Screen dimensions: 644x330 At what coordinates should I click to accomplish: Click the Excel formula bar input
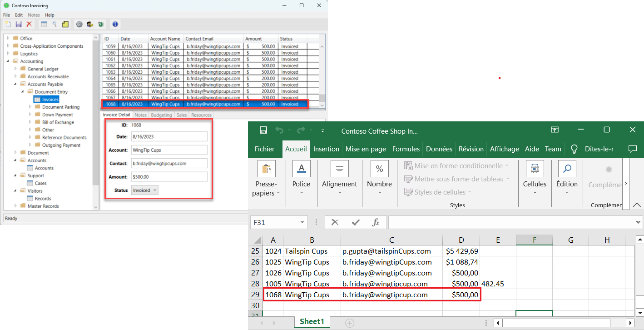click(511, 222)
